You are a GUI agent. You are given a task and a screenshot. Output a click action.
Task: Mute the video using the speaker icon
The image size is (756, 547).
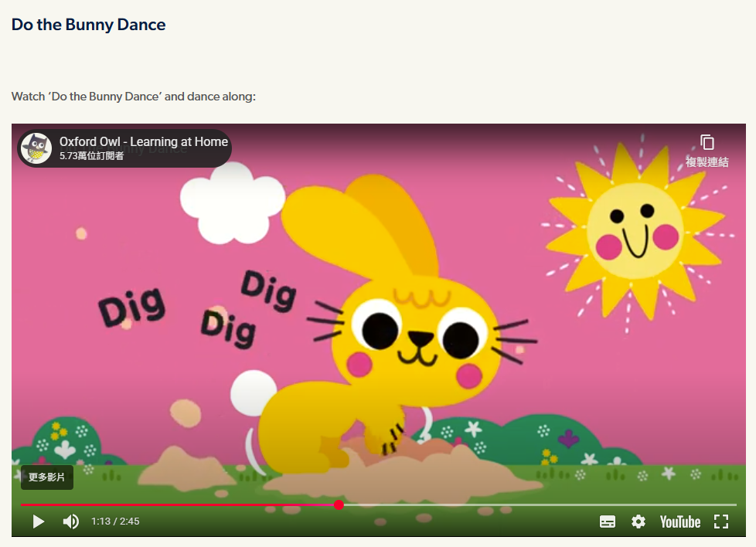(x=70, y=522)
